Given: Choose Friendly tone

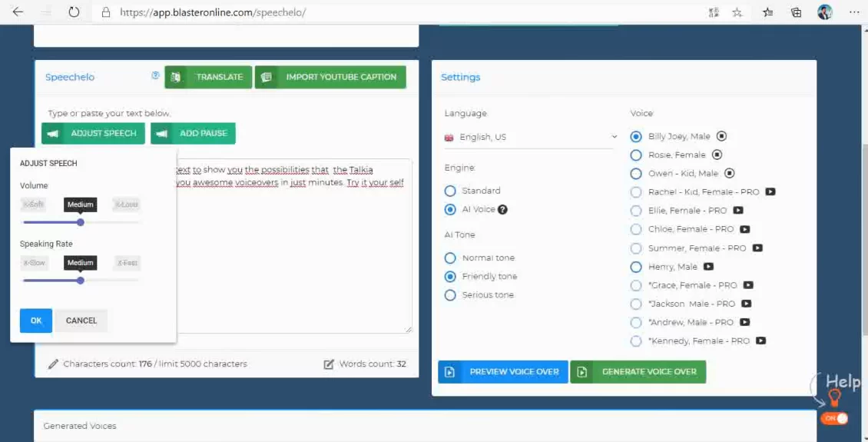Looking at the screenshot, I should [450, 276].
